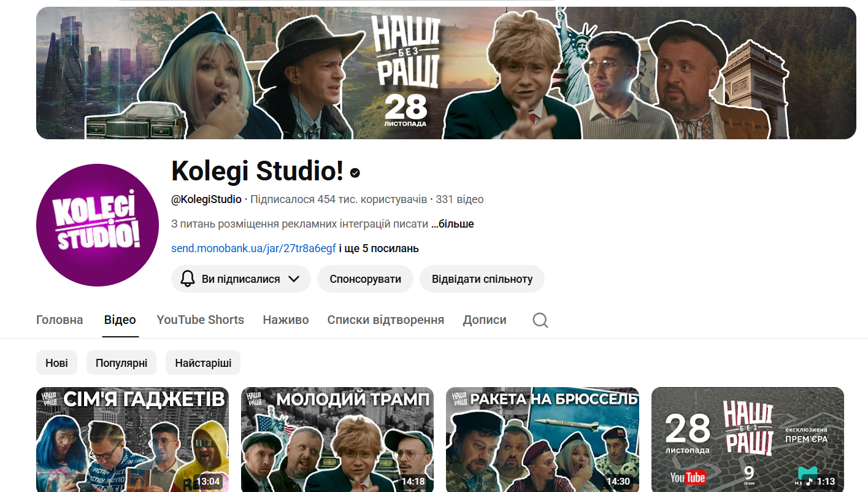The width and height of the screenshot is (868, 492).
Task: Expand the subscription options chevron
Action: click(x=294, y=279)
